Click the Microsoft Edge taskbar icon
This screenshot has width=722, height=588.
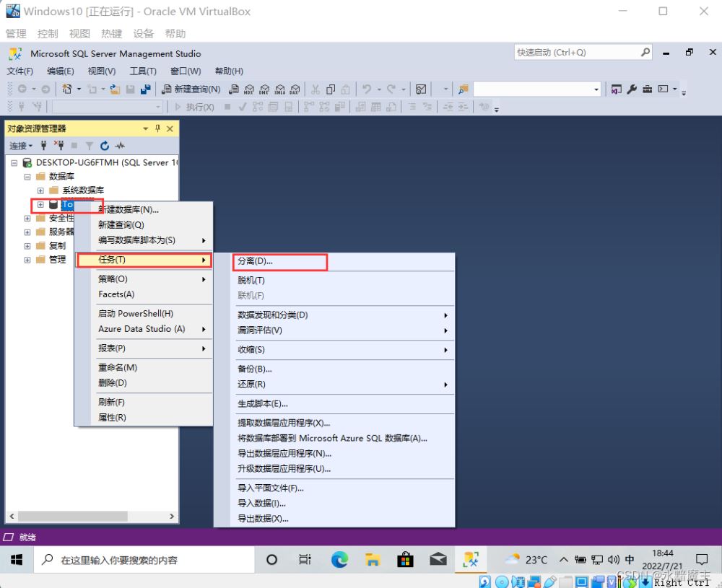tap(339, 560)
